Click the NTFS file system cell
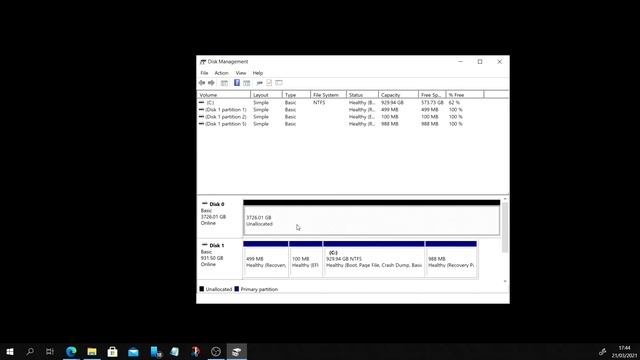 [x=319, y=102]
